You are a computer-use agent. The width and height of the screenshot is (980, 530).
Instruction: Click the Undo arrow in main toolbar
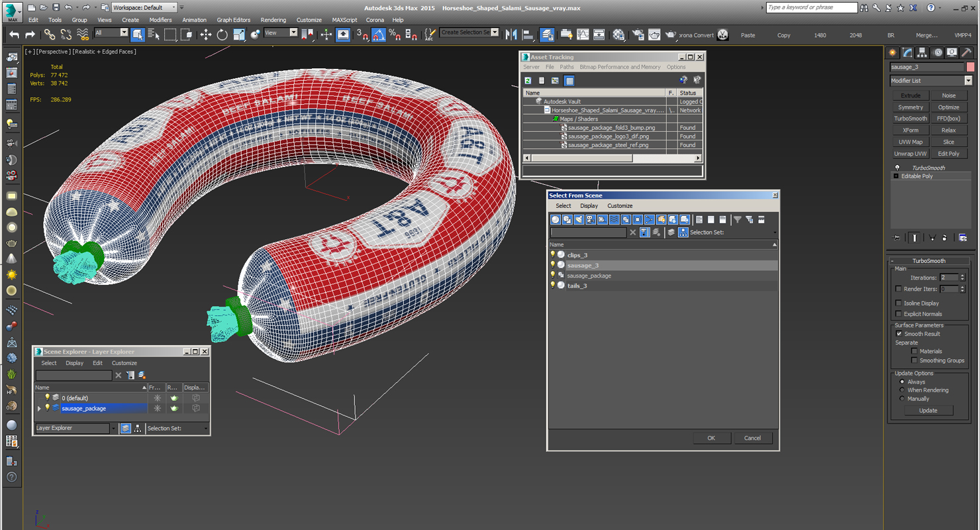pos(14,34)
